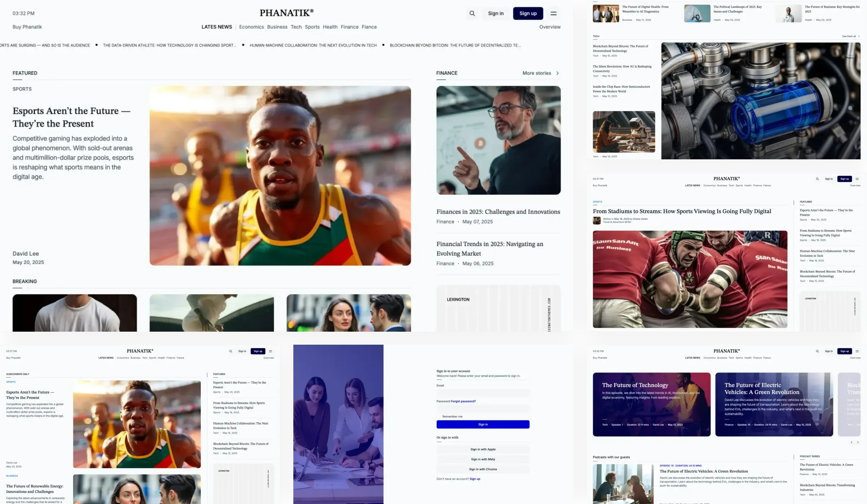
Task: Open the rugby players article image
Action: coord(690,279)
